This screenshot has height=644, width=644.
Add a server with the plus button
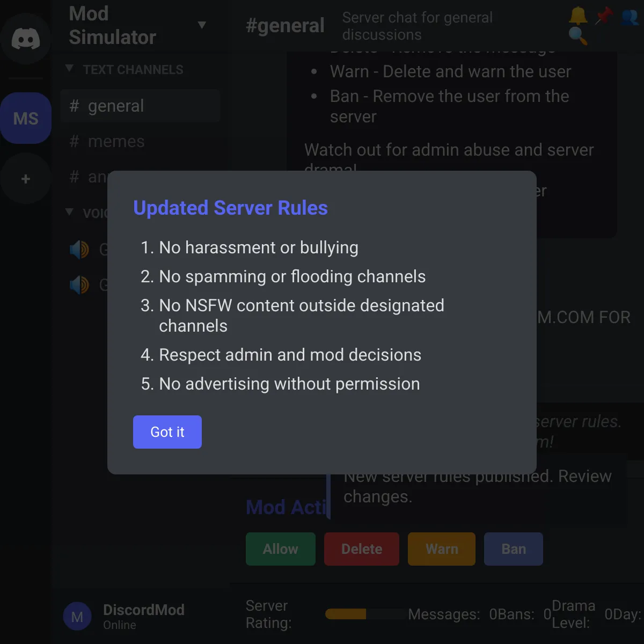(x=26, y=178)
